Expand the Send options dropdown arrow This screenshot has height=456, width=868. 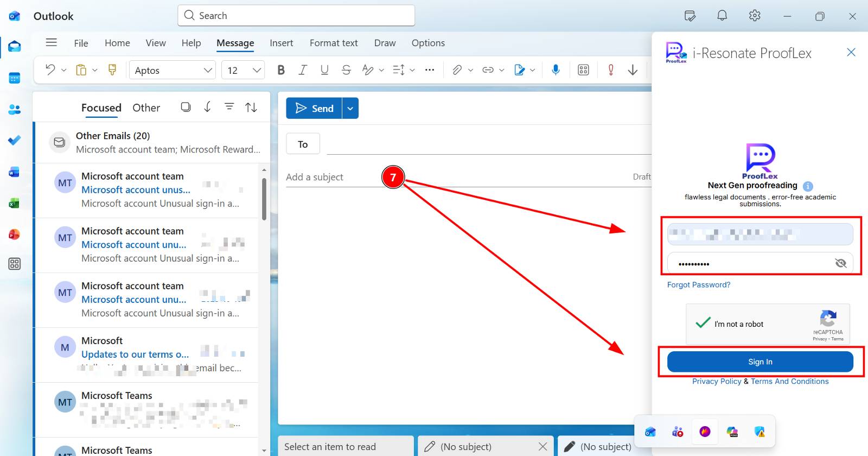click(x=350, y=109)
